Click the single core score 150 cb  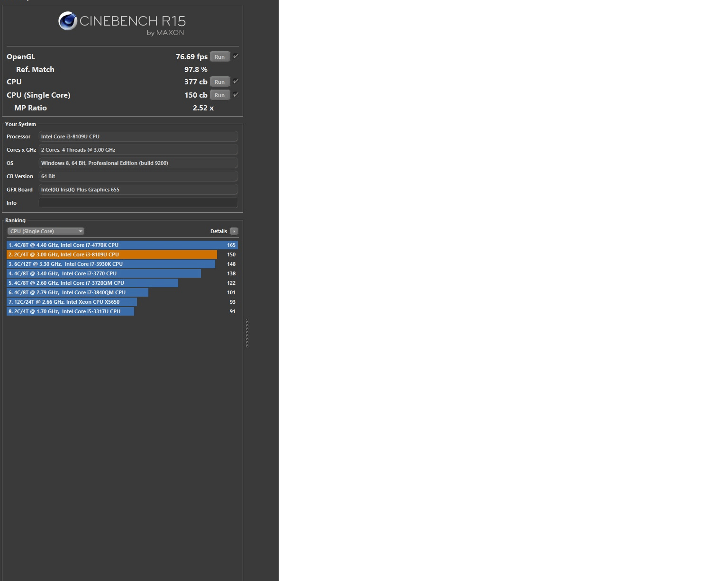pos(196,95)
